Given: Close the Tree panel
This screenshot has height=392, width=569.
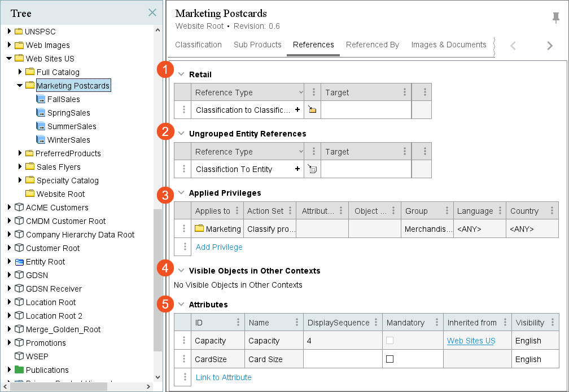Looking at the screenshot, I should tap(152, 12).
